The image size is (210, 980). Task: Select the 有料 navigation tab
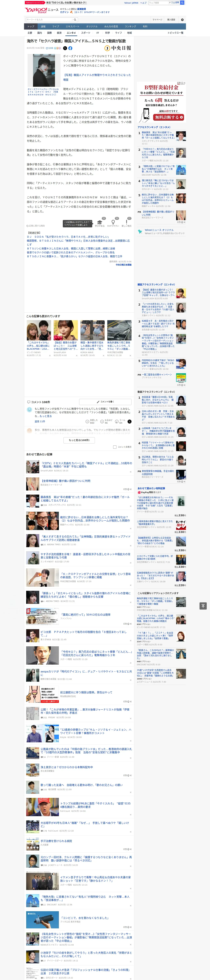(145, 27)
